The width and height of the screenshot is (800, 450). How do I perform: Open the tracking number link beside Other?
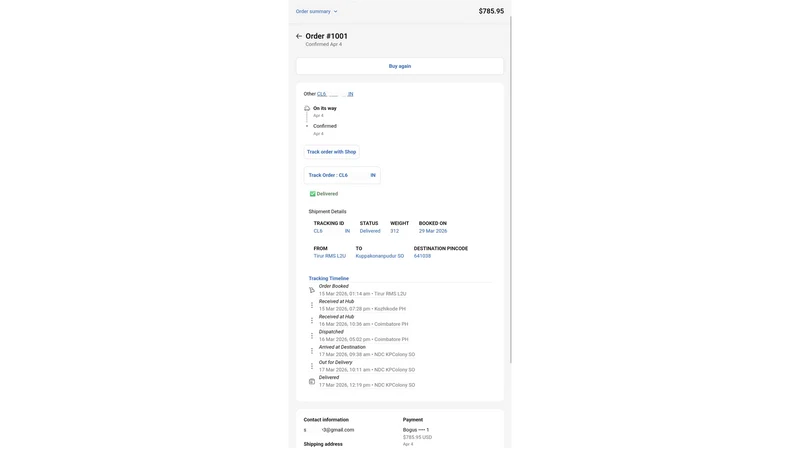pyautogui.click(x=335, y=94)
